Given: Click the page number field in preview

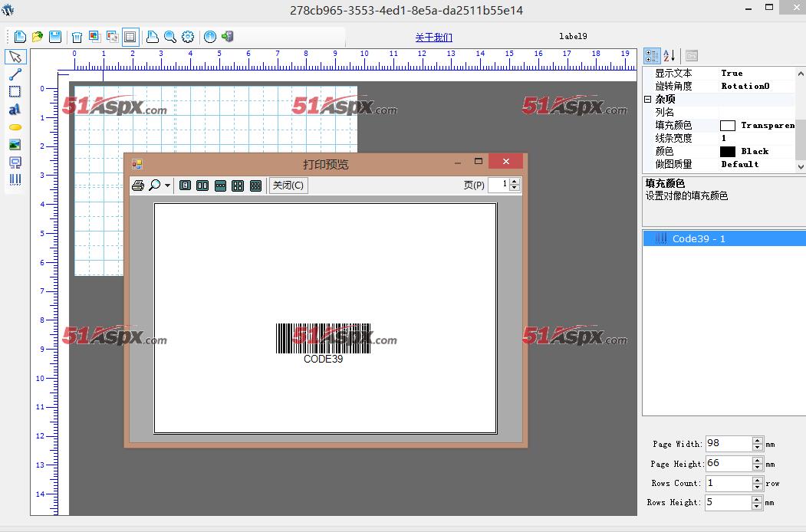Looking at the screenshot, I should [498, 185].
